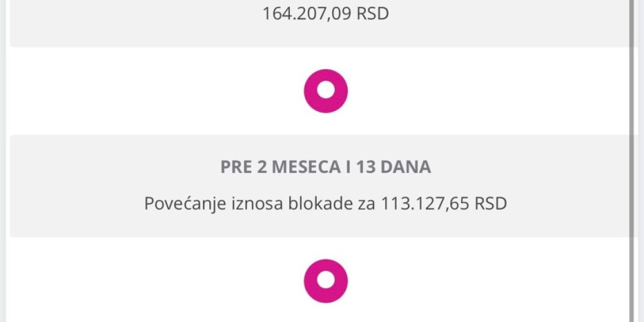Image resolution: width=644 pixels, height=322 pixels.
Task: Click the lower pink timeline circle marker
Action: 326,281
